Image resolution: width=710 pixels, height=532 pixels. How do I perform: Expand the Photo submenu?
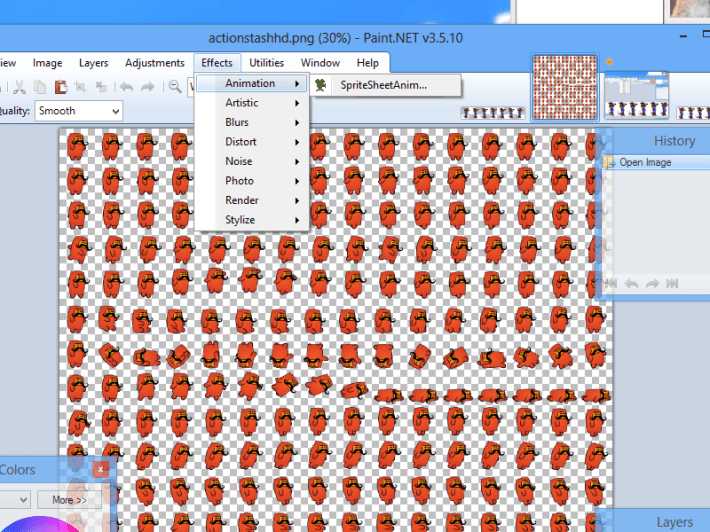point(252,181)
